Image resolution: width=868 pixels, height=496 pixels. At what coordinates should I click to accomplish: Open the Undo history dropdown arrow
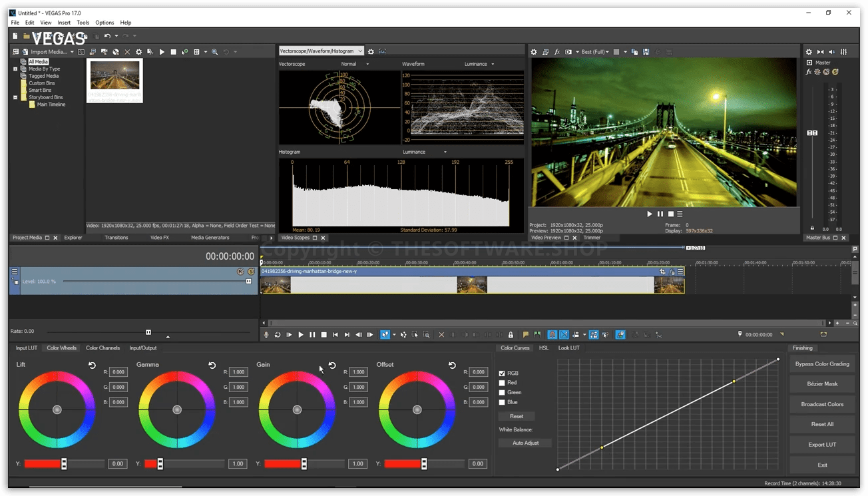[116, 36]
